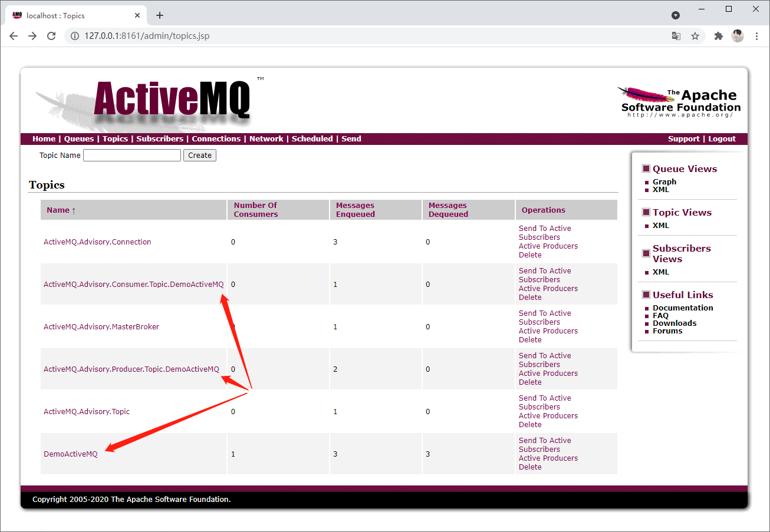Viewport: 770px width, 532px height.
Task: Focus the Topic Name input field
Action: click(132, 156)
